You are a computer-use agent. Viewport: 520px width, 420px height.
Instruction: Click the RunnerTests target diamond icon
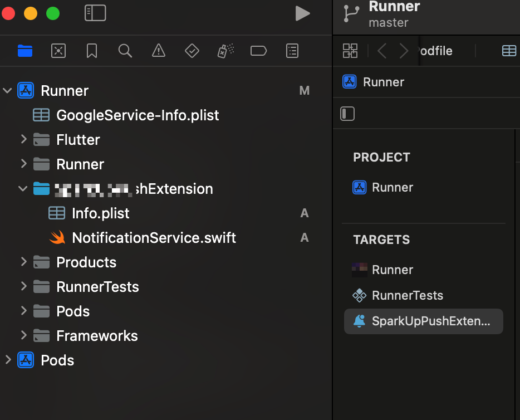pos(359,295)
